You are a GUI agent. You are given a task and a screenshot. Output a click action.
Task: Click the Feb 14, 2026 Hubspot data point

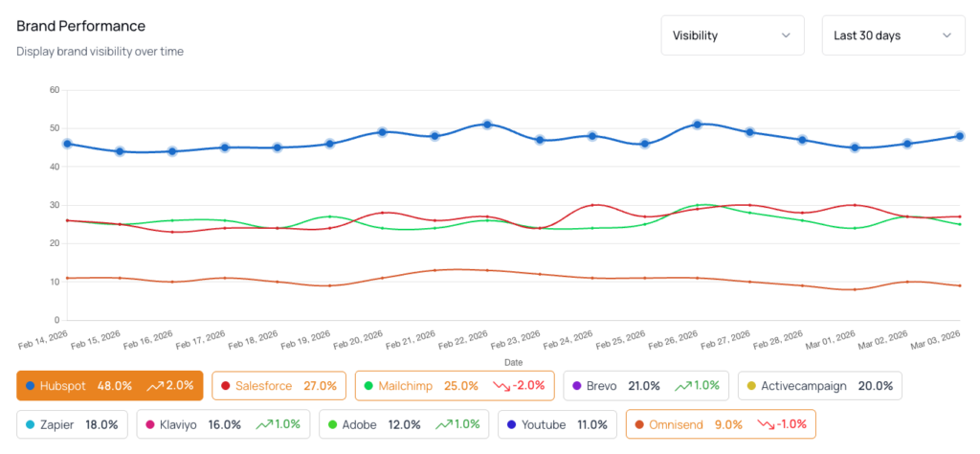coord(67,144)
